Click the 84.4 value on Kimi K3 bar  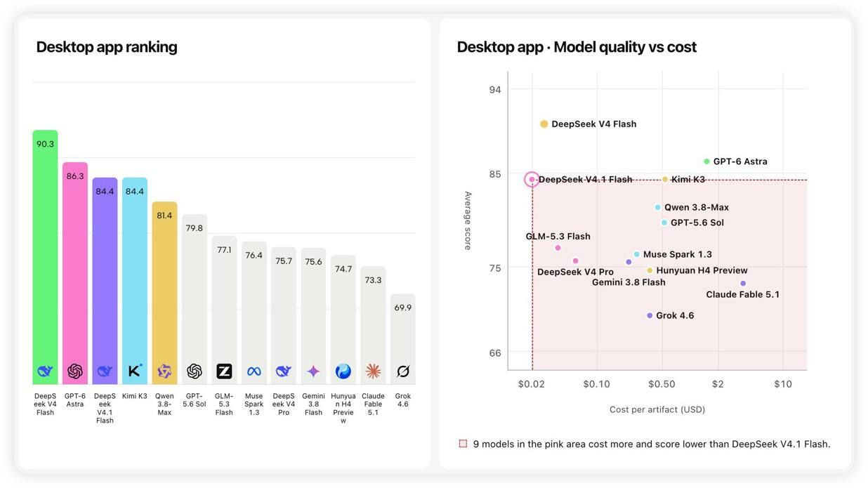pos(135,192)
